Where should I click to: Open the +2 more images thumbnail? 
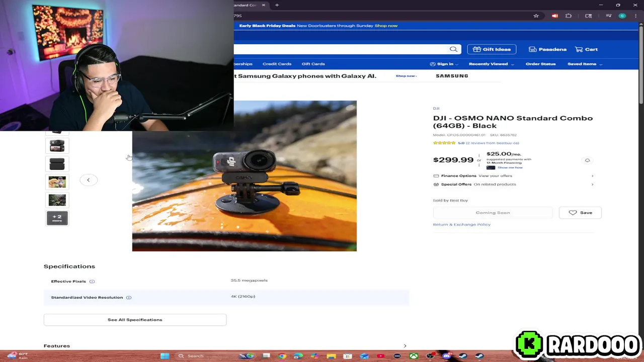pos(57,218)
